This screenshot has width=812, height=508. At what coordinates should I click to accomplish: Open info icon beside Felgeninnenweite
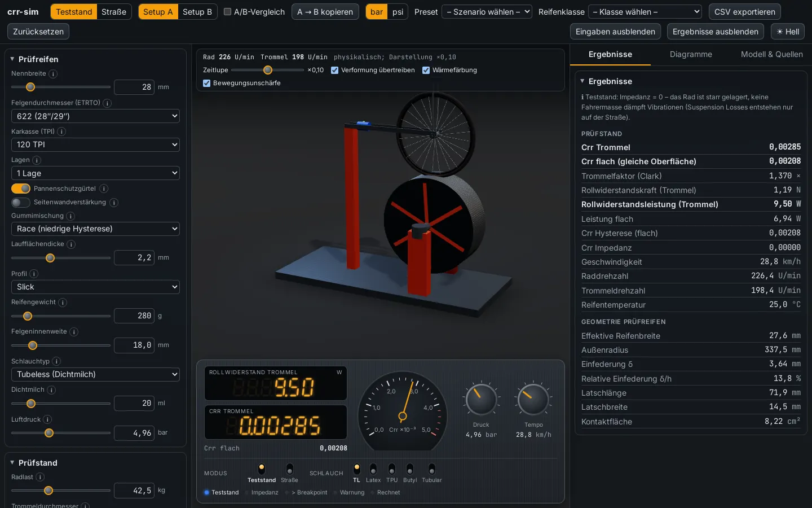(x=74, y=332)
